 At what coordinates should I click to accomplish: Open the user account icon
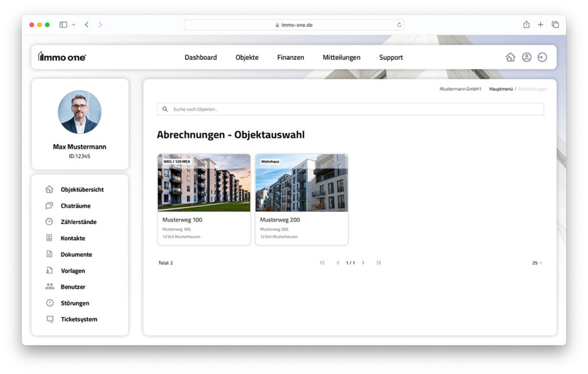527,57
